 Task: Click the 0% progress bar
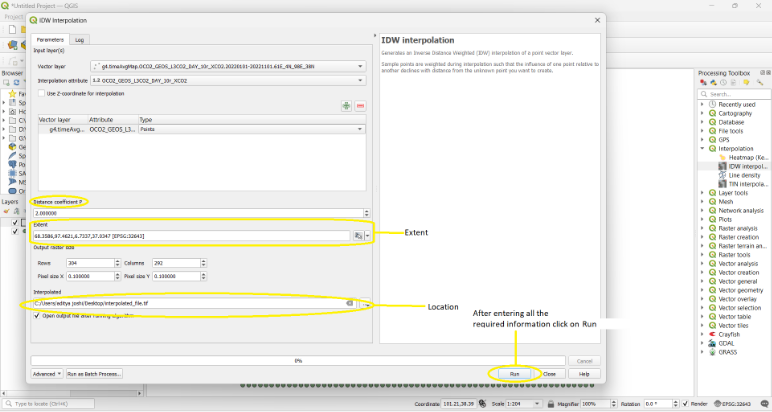[298, 360]
